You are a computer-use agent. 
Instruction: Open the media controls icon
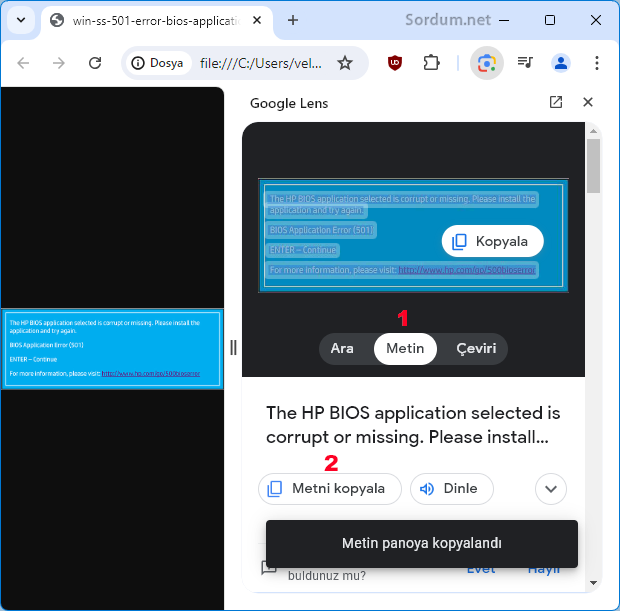tap(525, 63)
